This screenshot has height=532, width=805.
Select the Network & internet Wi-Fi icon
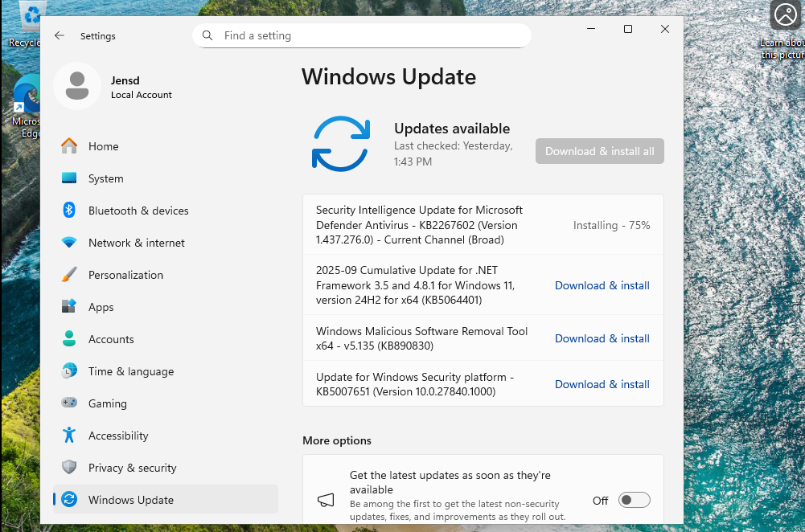69,243
